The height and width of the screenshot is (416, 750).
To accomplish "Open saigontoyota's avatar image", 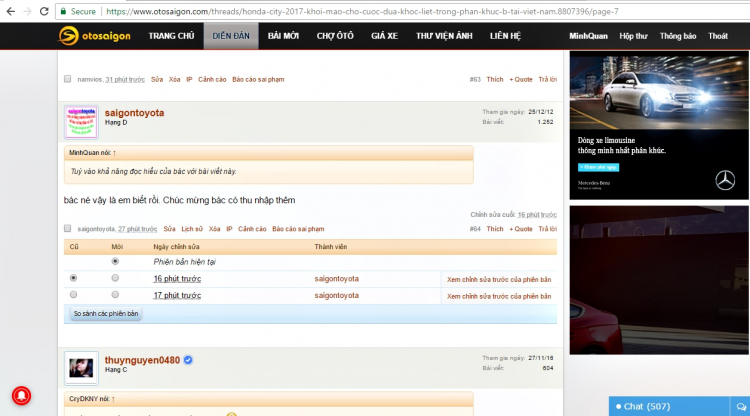I will point(81,122).
